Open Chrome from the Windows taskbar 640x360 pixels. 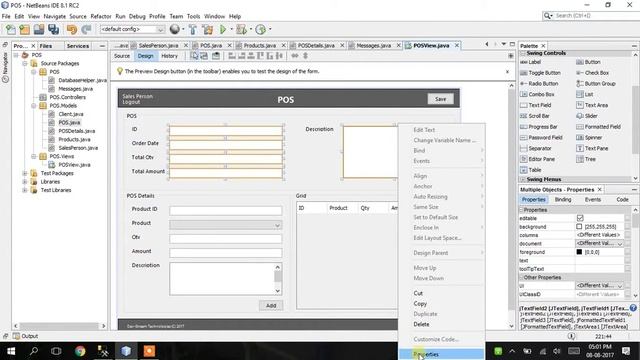point(80,351)
